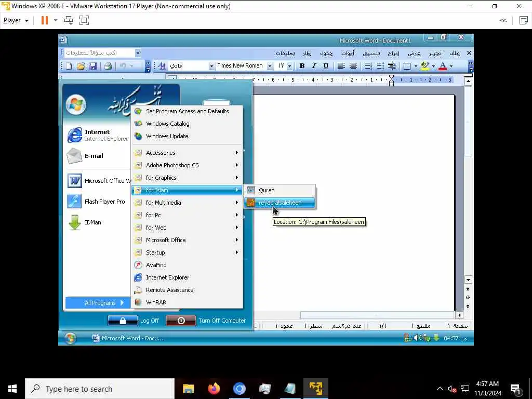Open Windows Catalog entry

pos(187,124)
